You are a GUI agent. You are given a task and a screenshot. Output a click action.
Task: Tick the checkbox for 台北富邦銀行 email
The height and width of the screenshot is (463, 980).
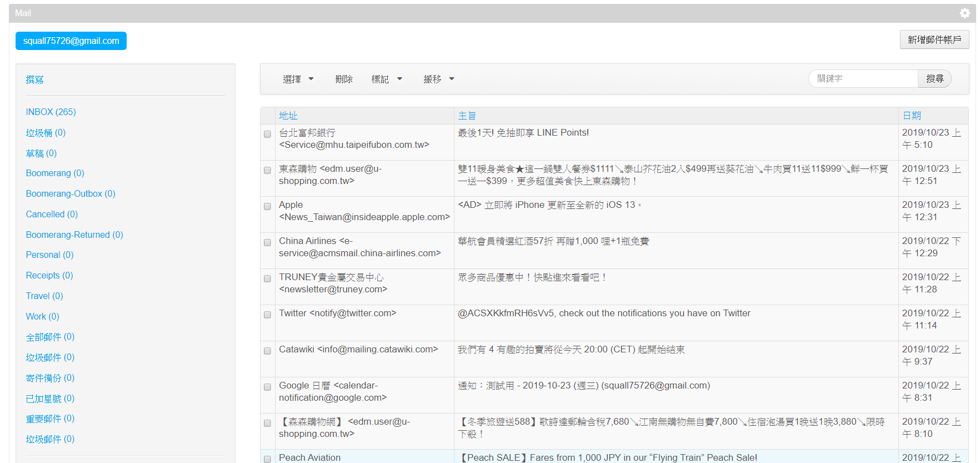coord(267,134)
